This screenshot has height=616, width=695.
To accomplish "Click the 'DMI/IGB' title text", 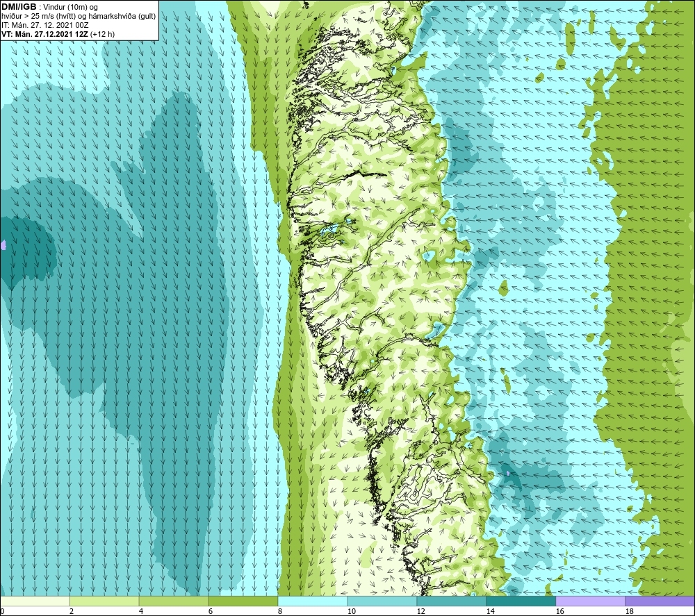I will pos(19,7).
